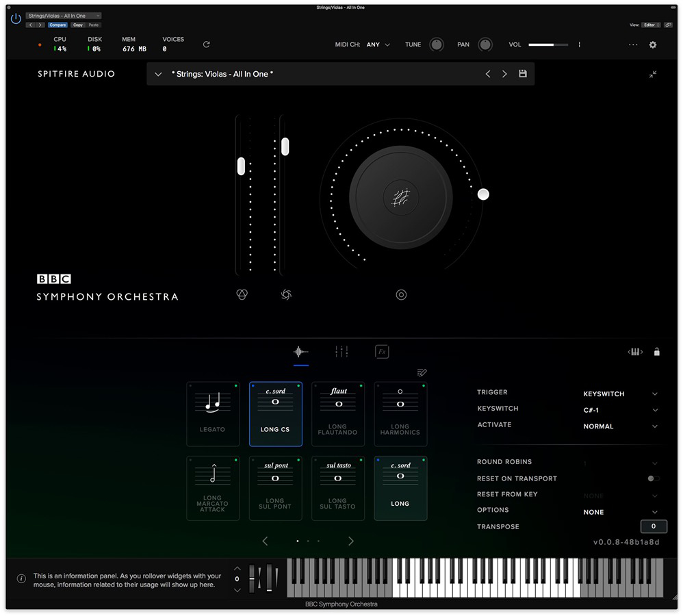Viewport: 683px width, 616px height.
Task: Click the expression icon below left slider
Action: (242, 294)
